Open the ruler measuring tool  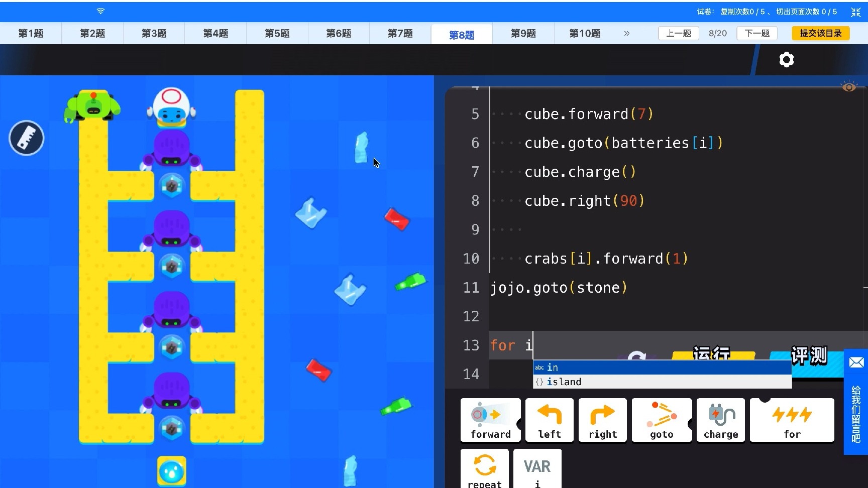[27, 138]
